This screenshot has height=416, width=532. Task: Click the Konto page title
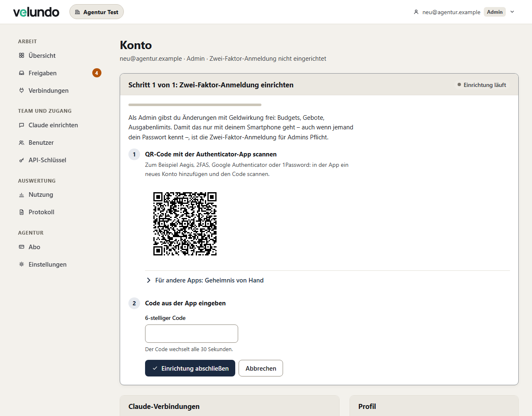[136, 45]
